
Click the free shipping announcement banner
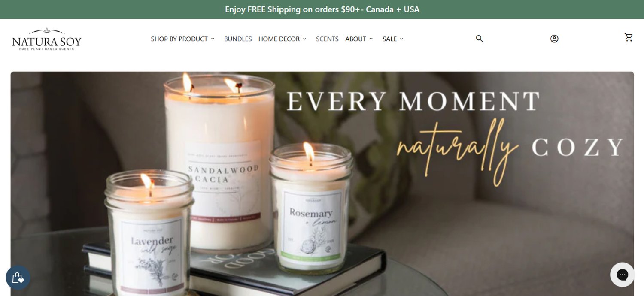[x=322, y=9]
